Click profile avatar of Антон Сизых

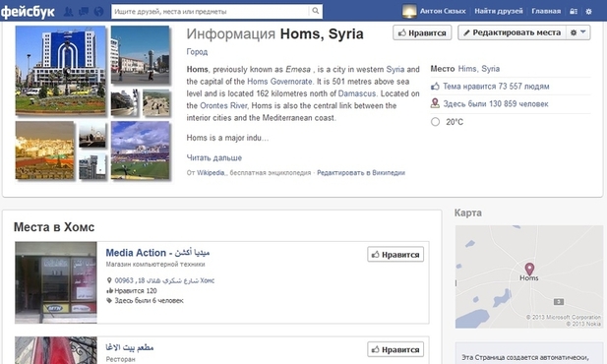pos(409,11)
